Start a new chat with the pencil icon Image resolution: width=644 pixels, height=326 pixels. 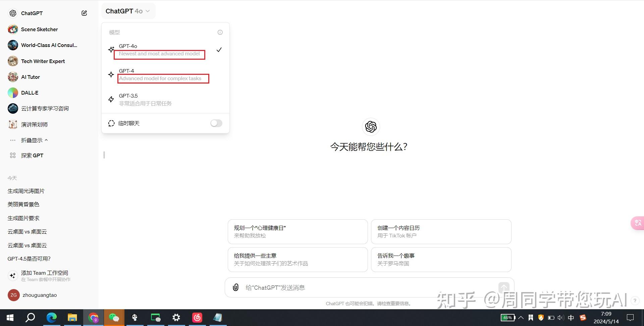pos(84,13)
